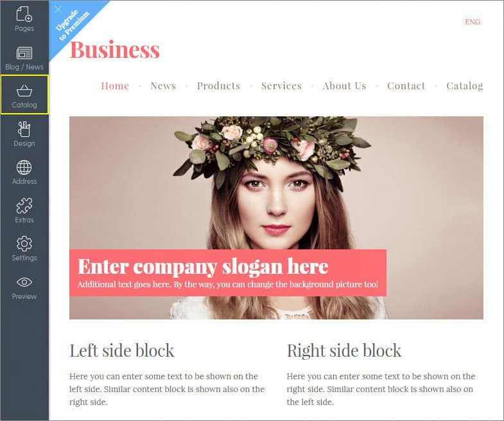Open the ENG language selector
This screenshot has height=421, width=504.
[x=473, y=22]
